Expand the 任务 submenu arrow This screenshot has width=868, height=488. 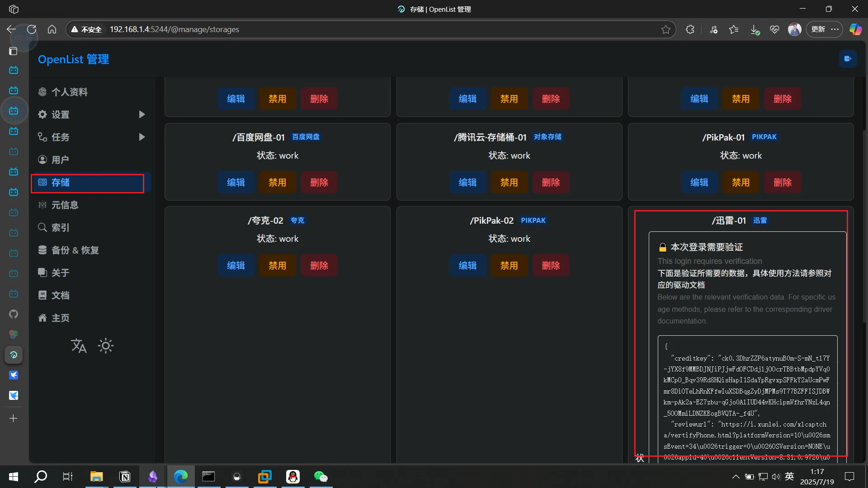142,137
